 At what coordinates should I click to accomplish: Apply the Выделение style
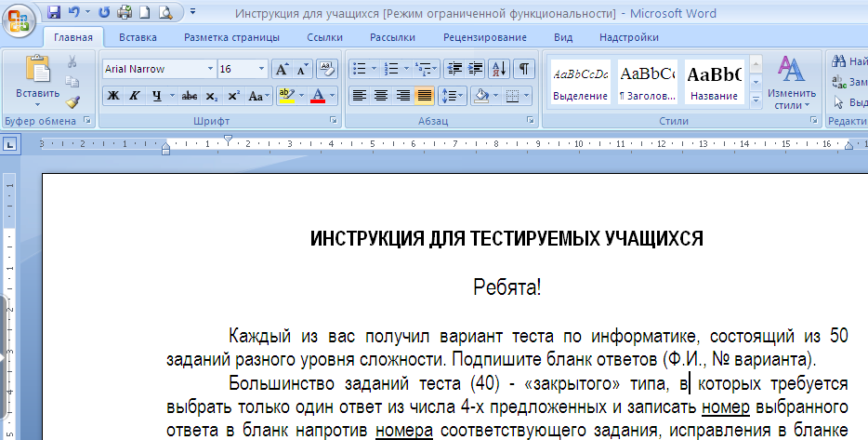tap(580, 82)
